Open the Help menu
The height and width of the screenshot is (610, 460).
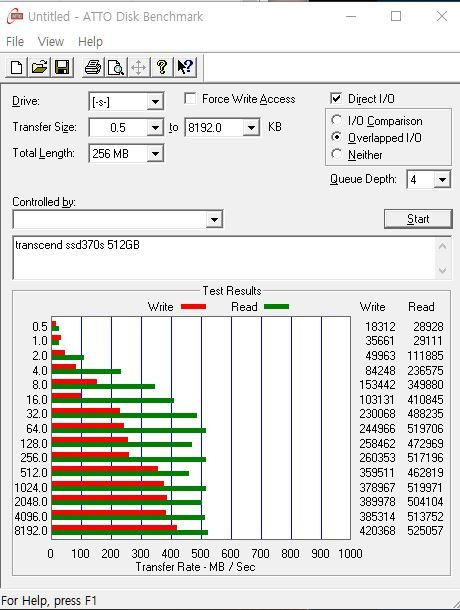pyautogui.click(x=90, y=41)
